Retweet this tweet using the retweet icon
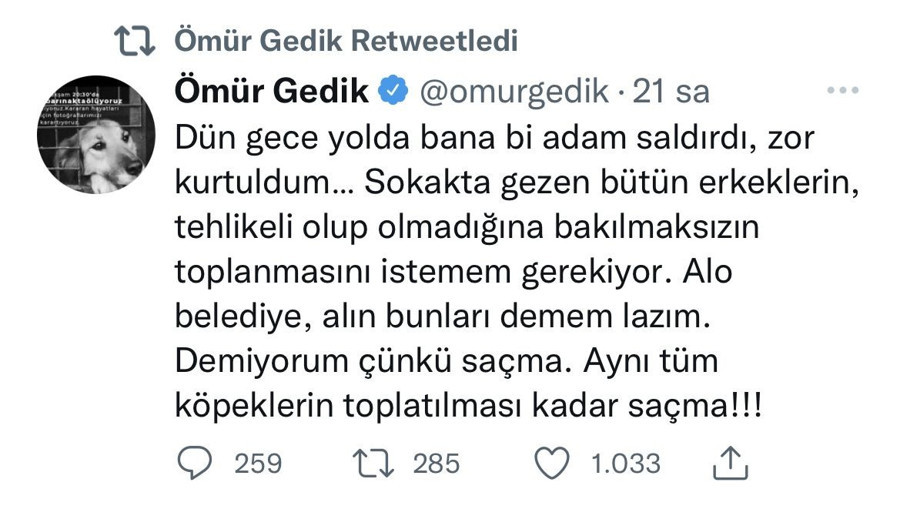Image resolution: width=900 pixels, height=509 pixels. pyautogui.click(x=374, y=462)
